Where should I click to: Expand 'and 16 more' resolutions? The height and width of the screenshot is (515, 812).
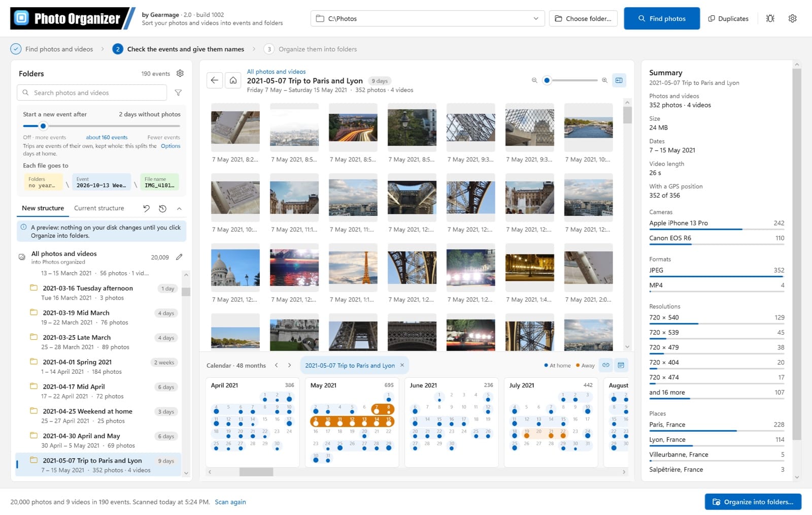(717, 393)
